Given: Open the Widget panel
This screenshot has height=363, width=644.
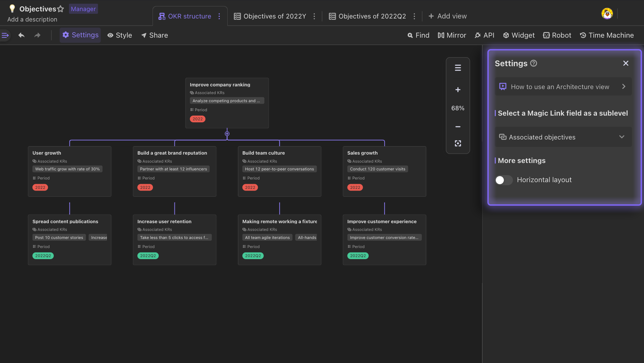Looking at the screenshot, I should (519, 35).
